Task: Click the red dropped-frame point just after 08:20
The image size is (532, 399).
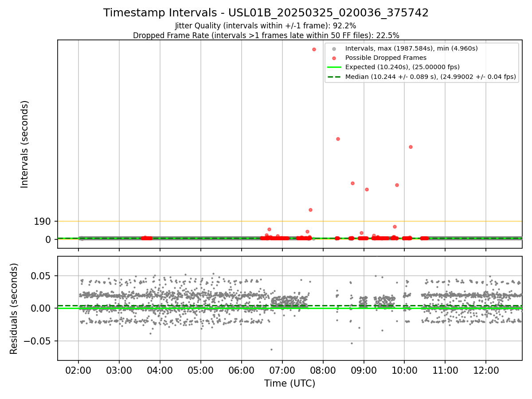Action: tap(338, 139)
